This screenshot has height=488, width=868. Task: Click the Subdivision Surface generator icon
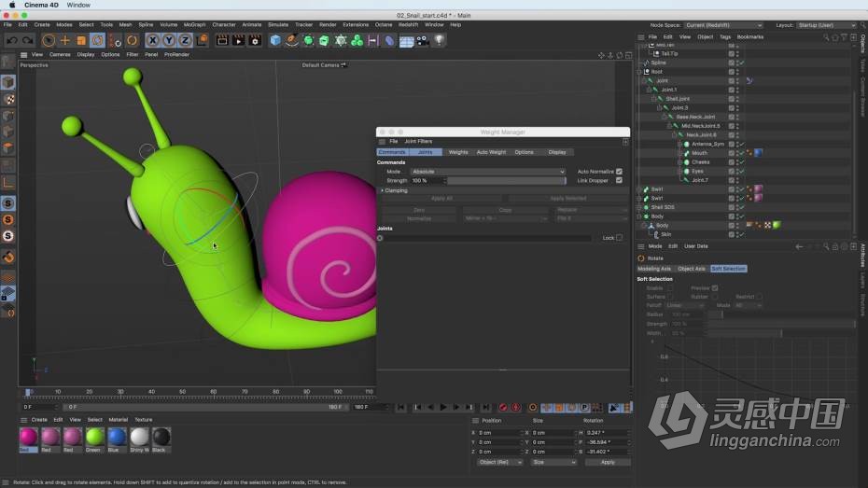coord(308,40)
